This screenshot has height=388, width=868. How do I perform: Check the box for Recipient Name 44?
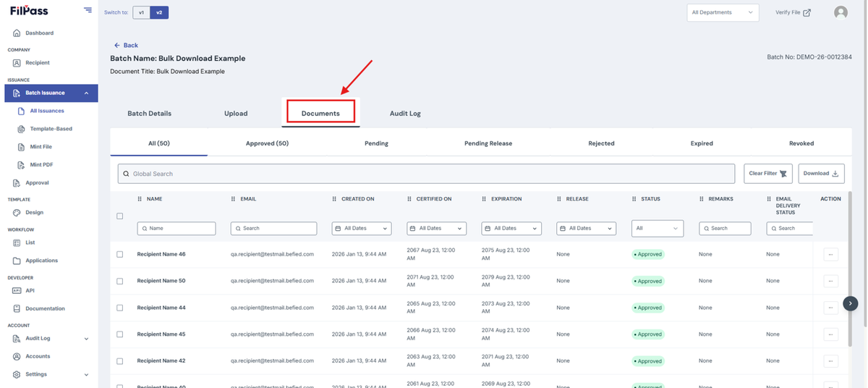pos(120,308)
